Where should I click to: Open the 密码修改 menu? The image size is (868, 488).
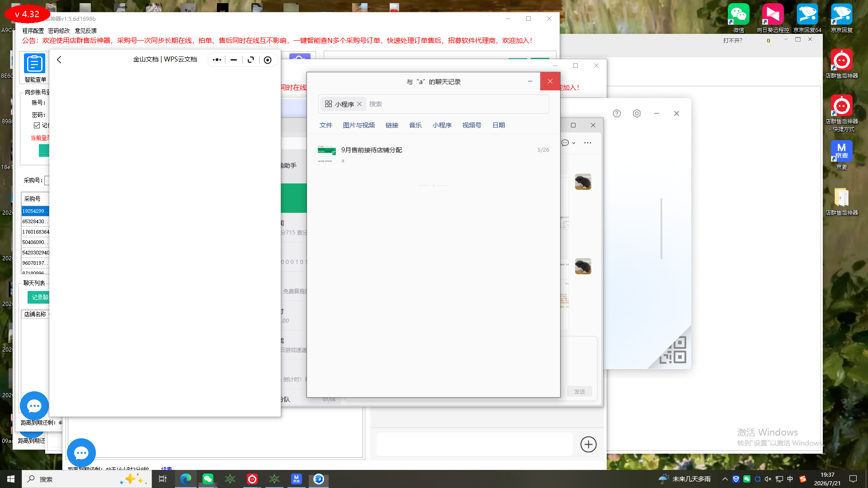coord(59,31)
